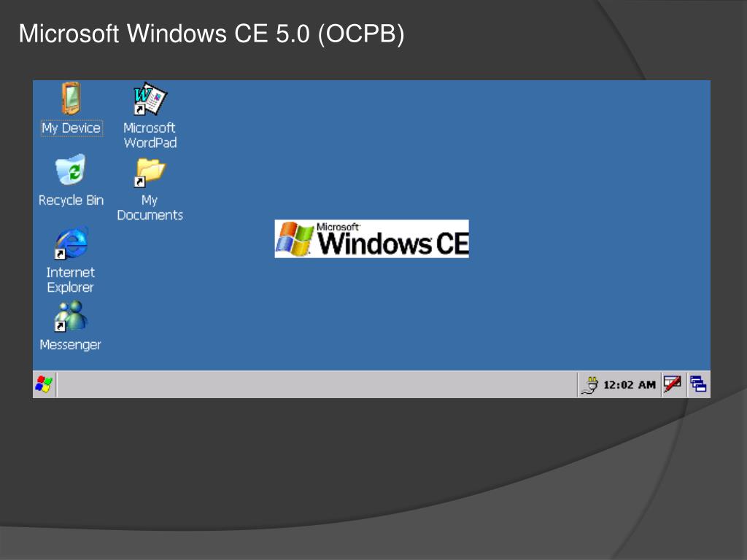Screen dimensions: 747x560
Task: Open the input panel pen icon
Action: click(672, 384)
